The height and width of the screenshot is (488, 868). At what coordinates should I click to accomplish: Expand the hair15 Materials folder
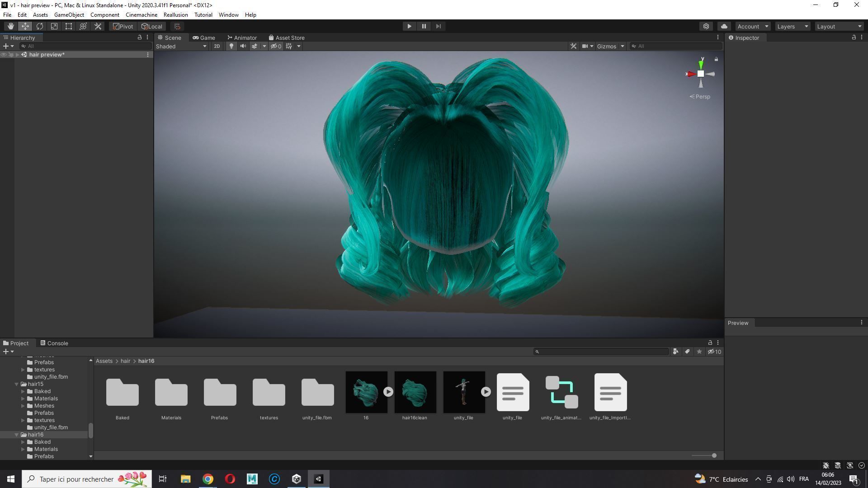click(x=23, y=399)
